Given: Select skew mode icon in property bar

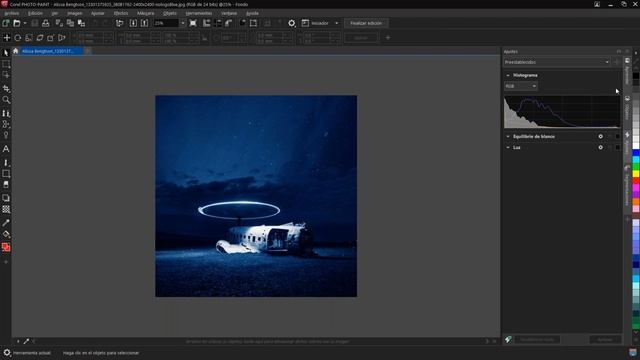Looking at the screenshot, I should (x=40, y=38).
